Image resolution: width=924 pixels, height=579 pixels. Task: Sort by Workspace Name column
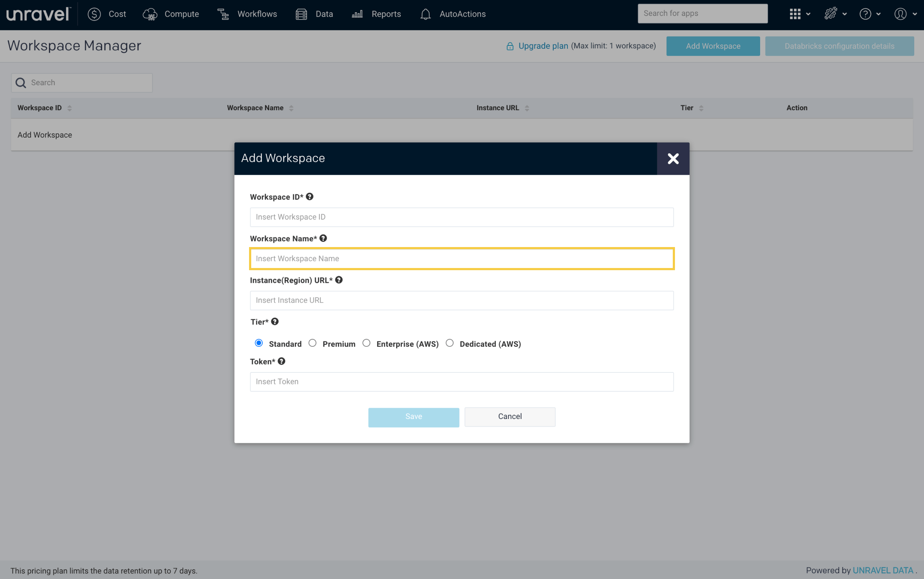[x=291, y=108]
